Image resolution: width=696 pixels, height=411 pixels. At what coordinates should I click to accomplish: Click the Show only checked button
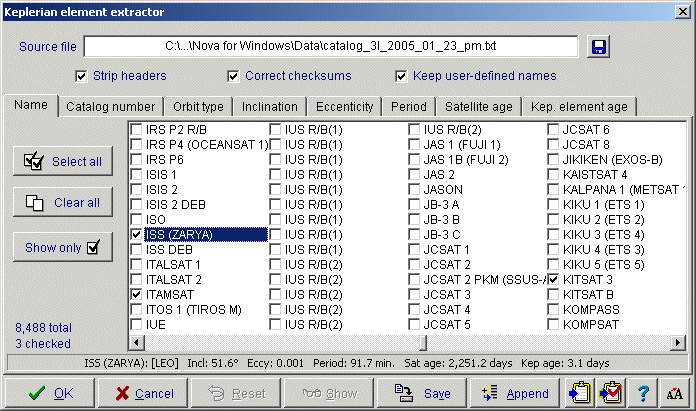coord(63,247)
